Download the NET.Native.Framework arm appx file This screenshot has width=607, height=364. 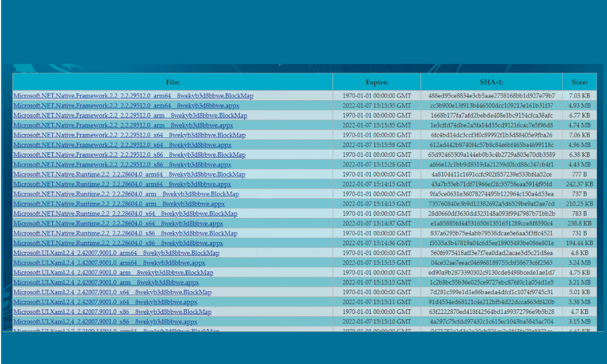tap(123, 125)
